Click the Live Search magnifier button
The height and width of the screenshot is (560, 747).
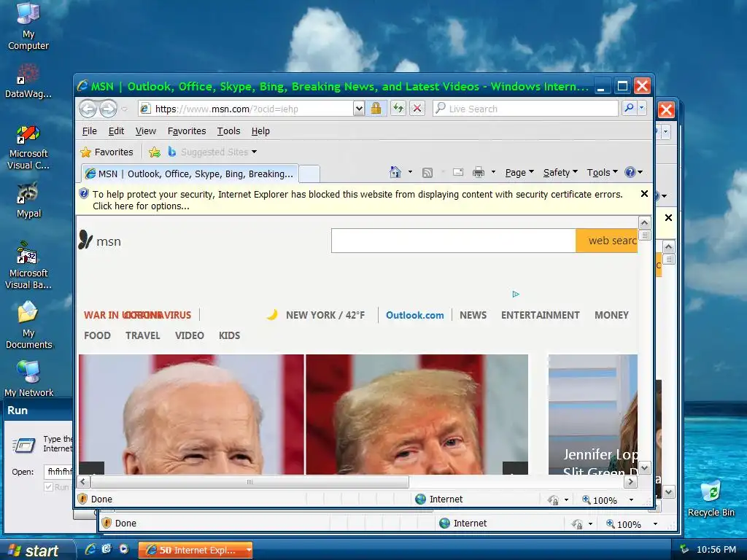(629, 108)
